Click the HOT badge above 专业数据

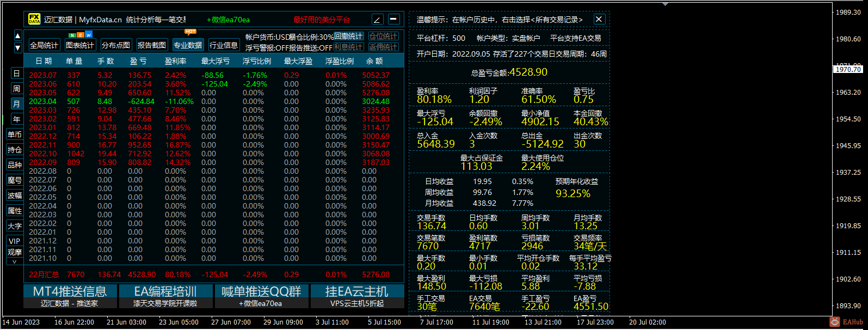(x=190, y=32)
